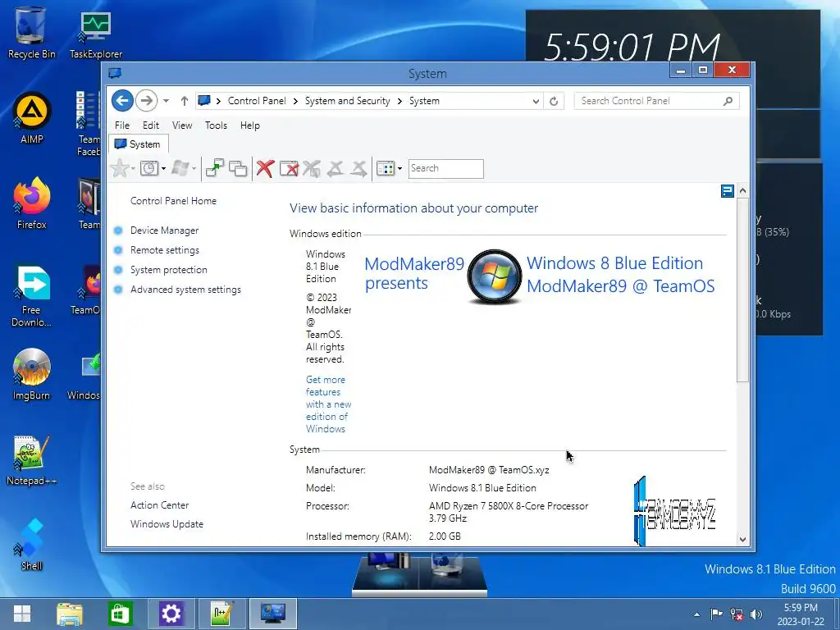Viewport: 840px width, 630px height.
Task: Click the clock recent-history toolbar icon
Action: click(149, 168)
